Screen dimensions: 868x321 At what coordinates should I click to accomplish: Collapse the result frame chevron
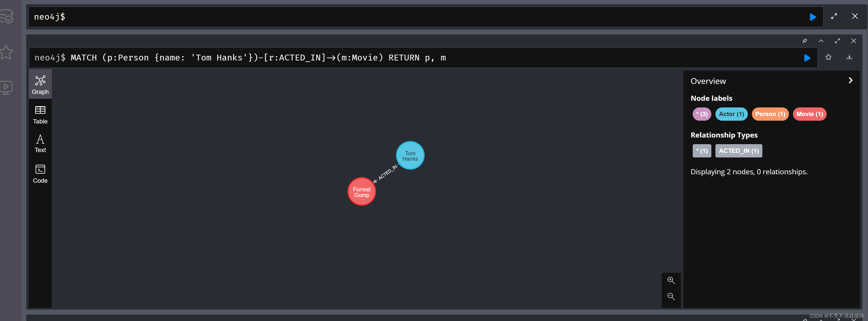pos(821,41)
